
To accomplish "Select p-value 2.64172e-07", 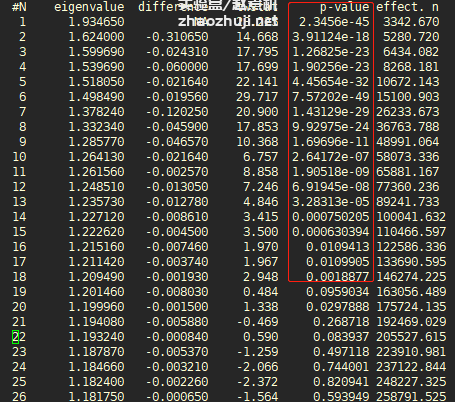I will pos(331,157).
